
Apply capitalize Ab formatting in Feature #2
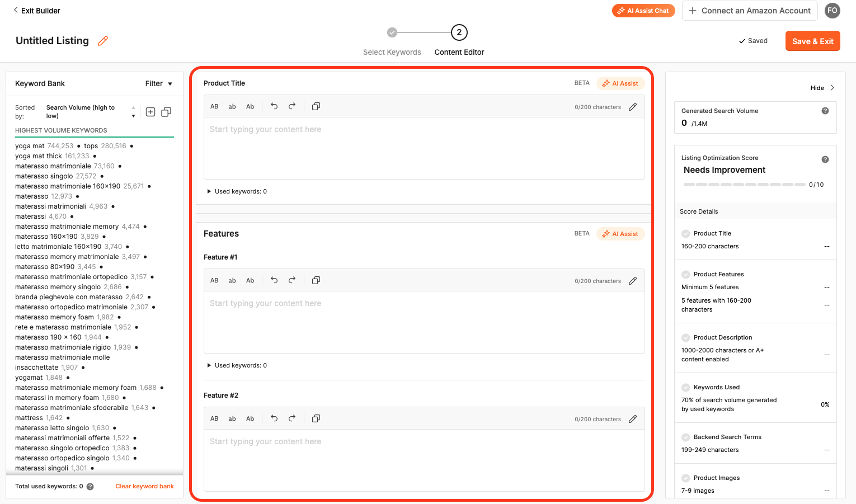click(250, 418)
